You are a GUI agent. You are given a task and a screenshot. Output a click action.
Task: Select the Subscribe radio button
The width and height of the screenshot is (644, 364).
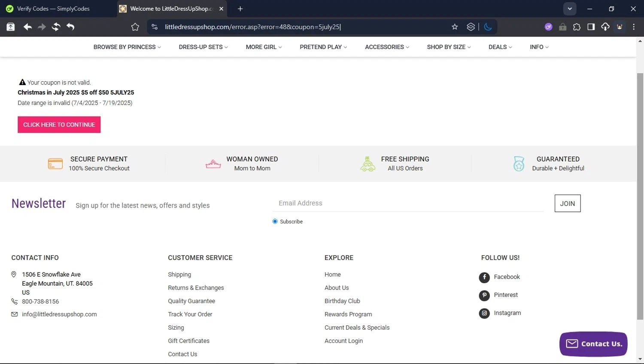click(275, 221)
